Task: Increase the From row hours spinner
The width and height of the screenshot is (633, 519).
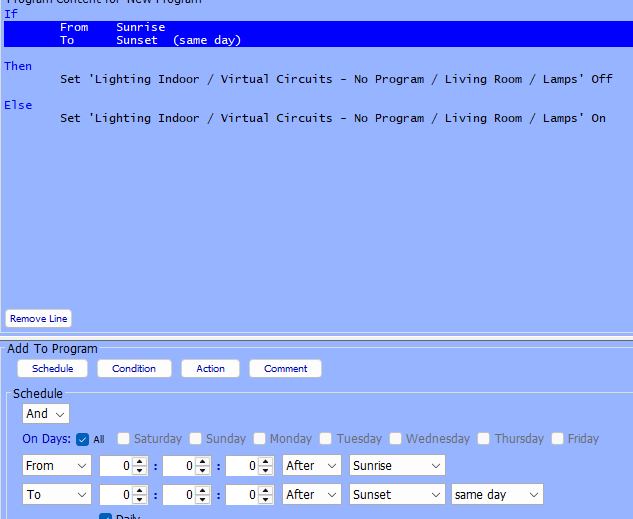Action: click(x=140, y=461)
